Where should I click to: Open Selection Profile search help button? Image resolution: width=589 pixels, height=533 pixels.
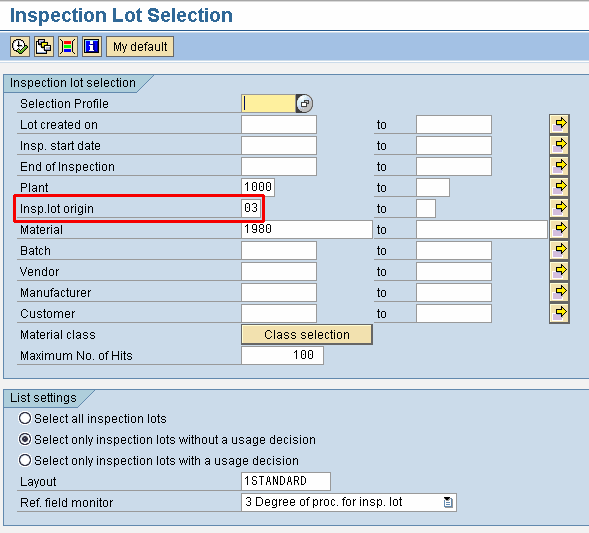coord(305,103)
